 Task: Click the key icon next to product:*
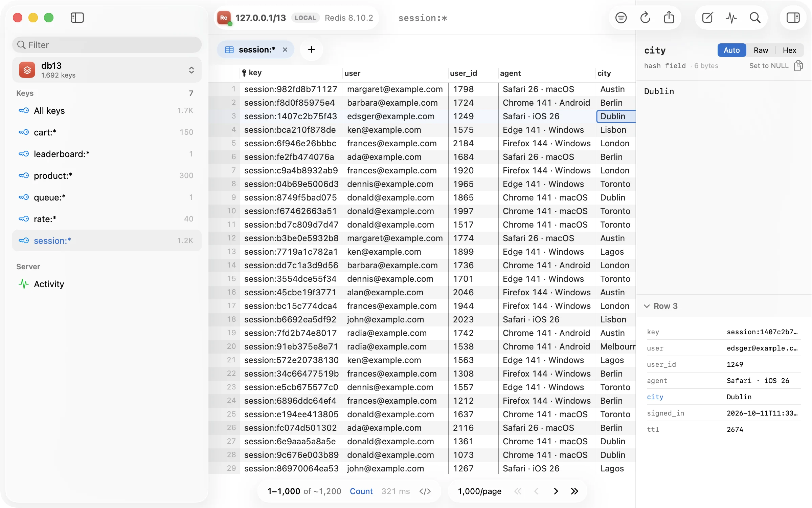coord(24,175)
